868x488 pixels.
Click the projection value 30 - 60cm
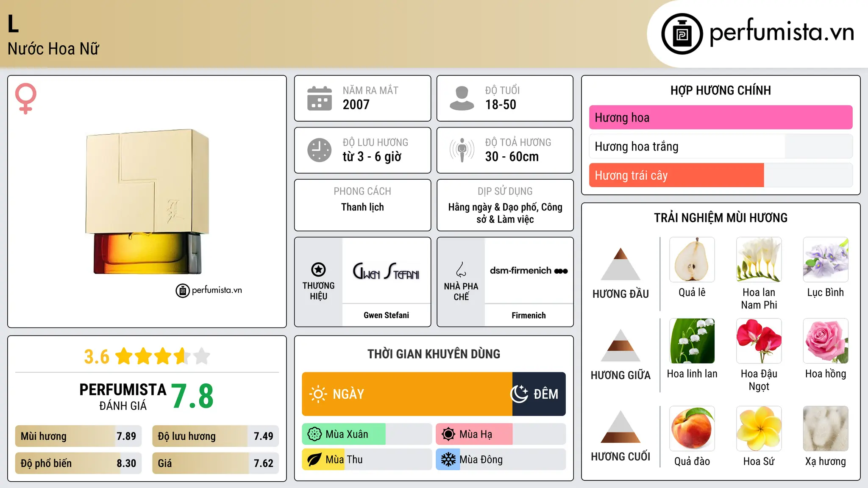512,157
